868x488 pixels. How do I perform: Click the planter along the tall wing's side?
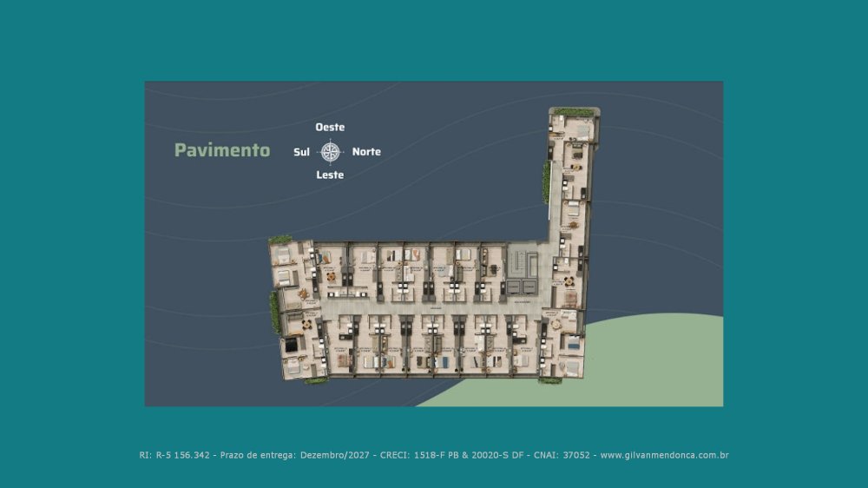(x=546, y=182)
